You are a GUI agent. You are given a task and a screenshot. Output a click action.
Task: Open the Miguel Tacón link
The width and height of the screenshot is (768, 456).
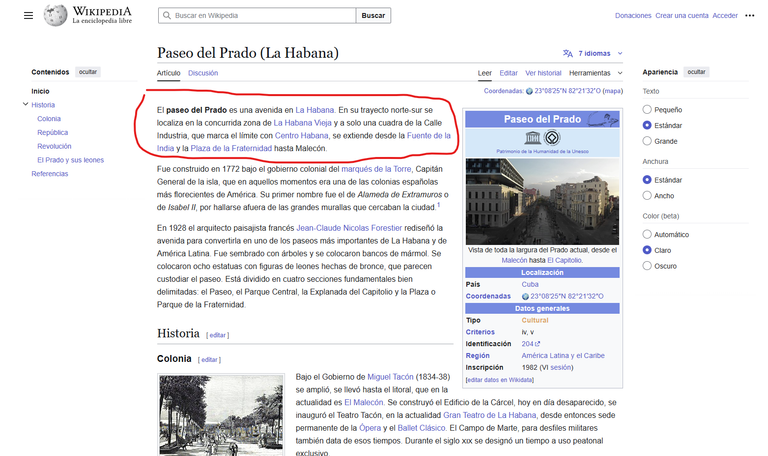[390, 377]
